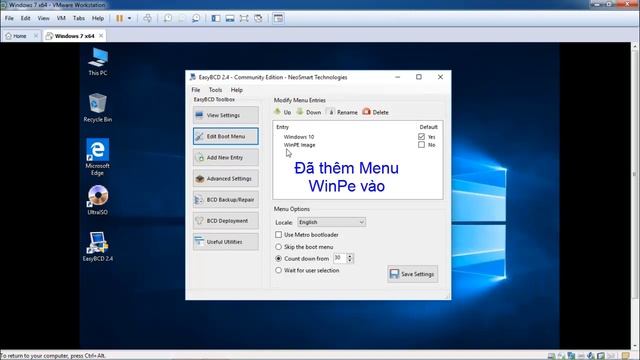Select Skip the boot menu option
Screen dimensions: 640x360
coord(278,247)
